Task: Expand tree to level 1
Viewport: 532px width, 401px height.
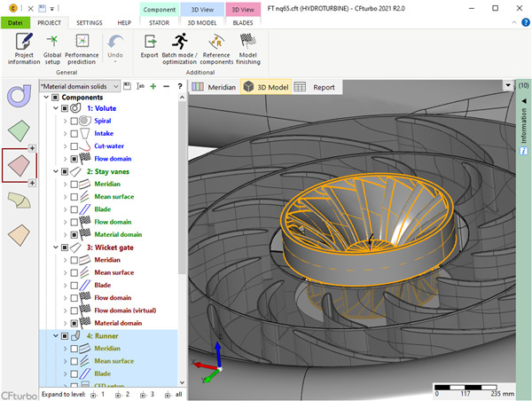Action: (98, 394)
